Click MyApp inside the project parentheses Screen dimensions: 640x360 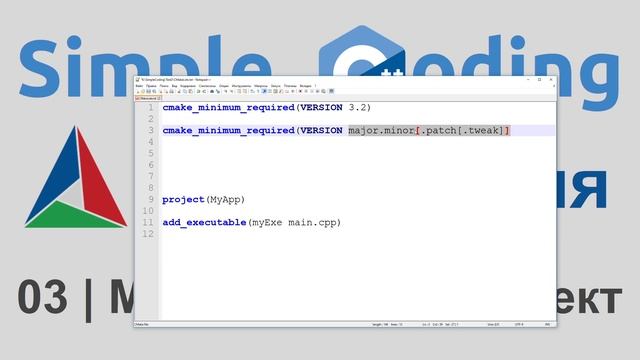(x=224, y=200)
